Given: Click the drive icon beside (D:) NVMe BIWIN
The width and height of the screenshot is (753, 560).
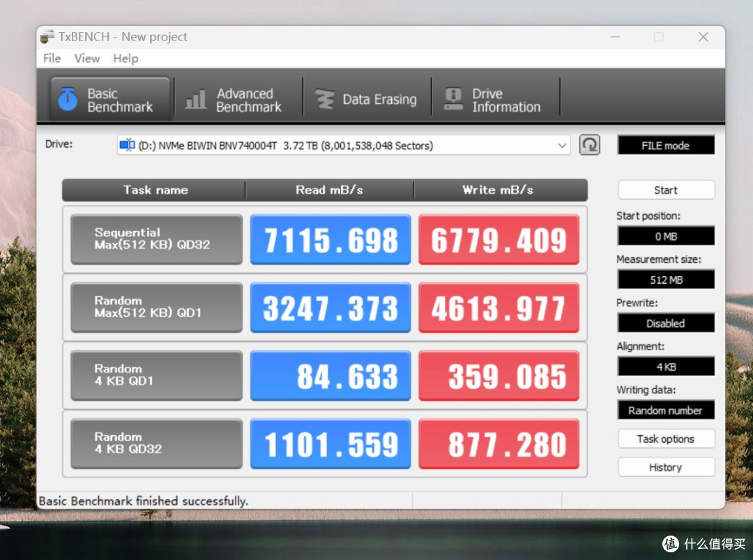Looking at the screenshot, I should pos(128,144).
